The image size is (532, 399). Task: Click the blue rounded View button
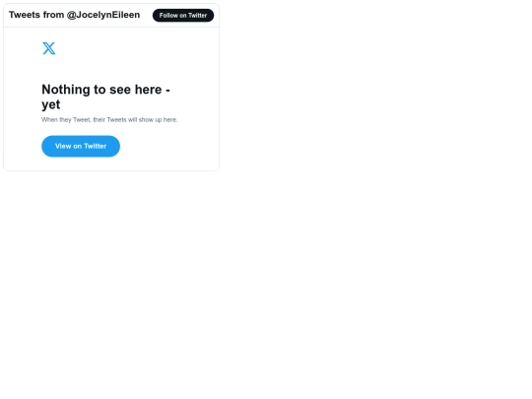click(81, 146)
